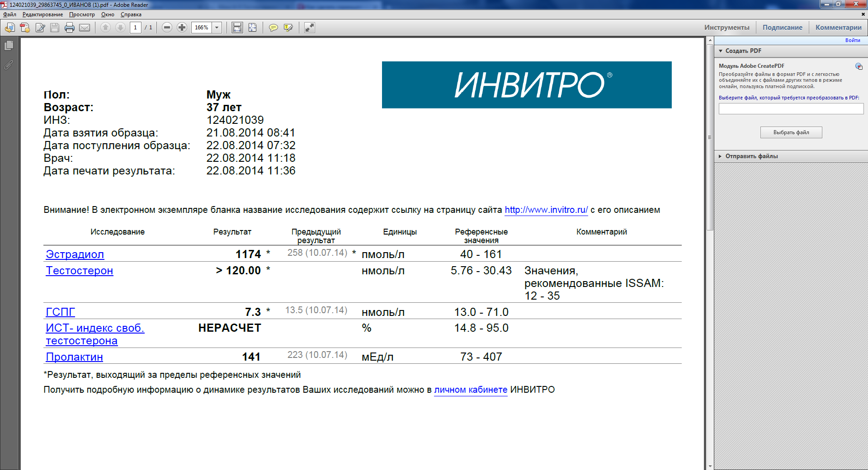
Task: Click the Комментарий column header
Action: click(x=601, y=232)
